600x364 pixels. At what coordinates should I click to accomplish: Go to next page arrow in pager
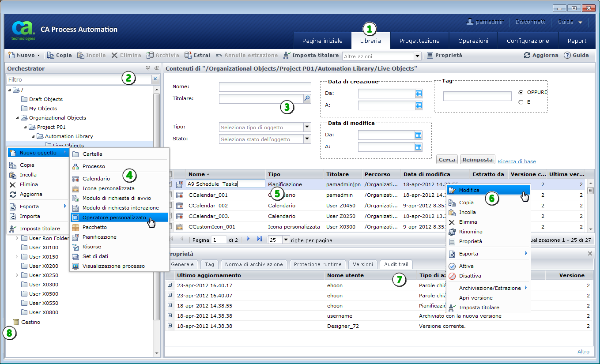click(248, 239)
